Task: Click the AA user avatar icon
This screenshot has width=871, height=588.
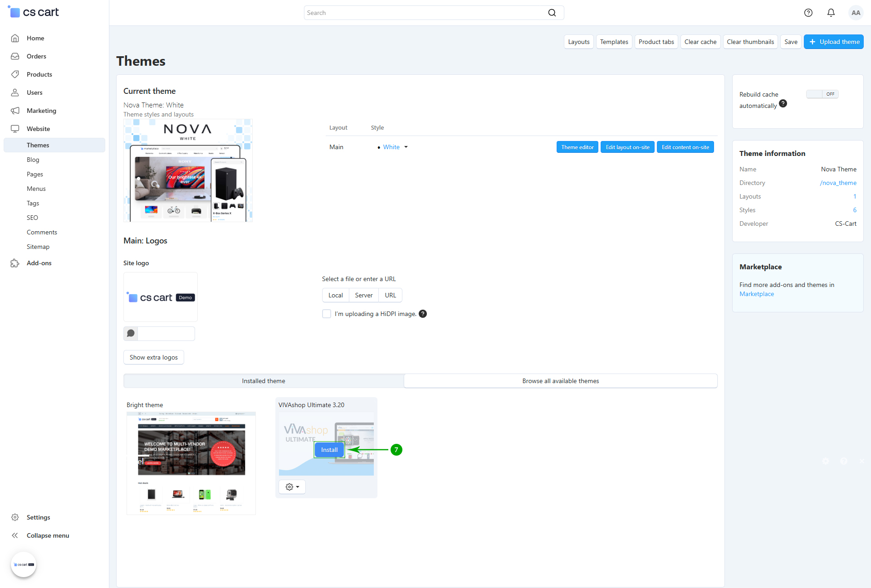Action: [x=856, y=13]
